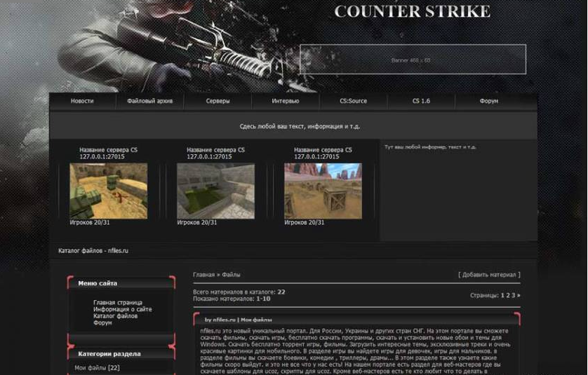This screenshot has width=588, height=375.
Task: Open Главная страница in site menu
Action: click(x=117, y=303)
